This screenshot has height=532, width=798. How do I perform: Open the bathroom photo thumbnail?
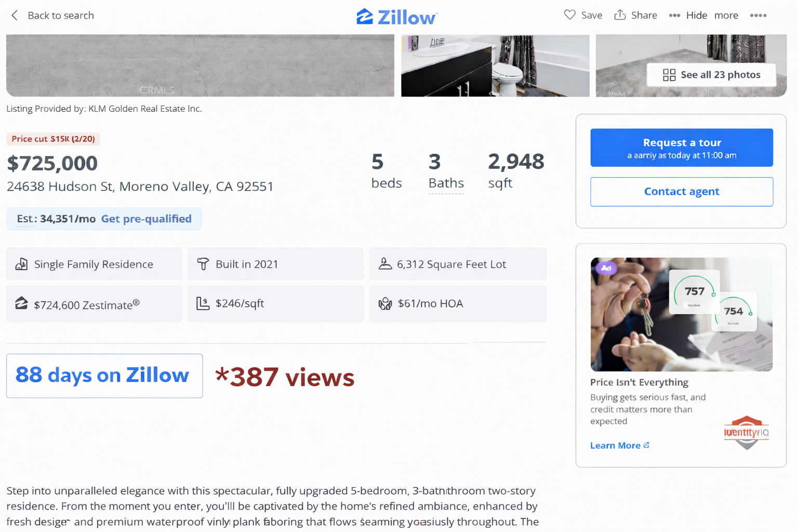click(x=495, y=65)
